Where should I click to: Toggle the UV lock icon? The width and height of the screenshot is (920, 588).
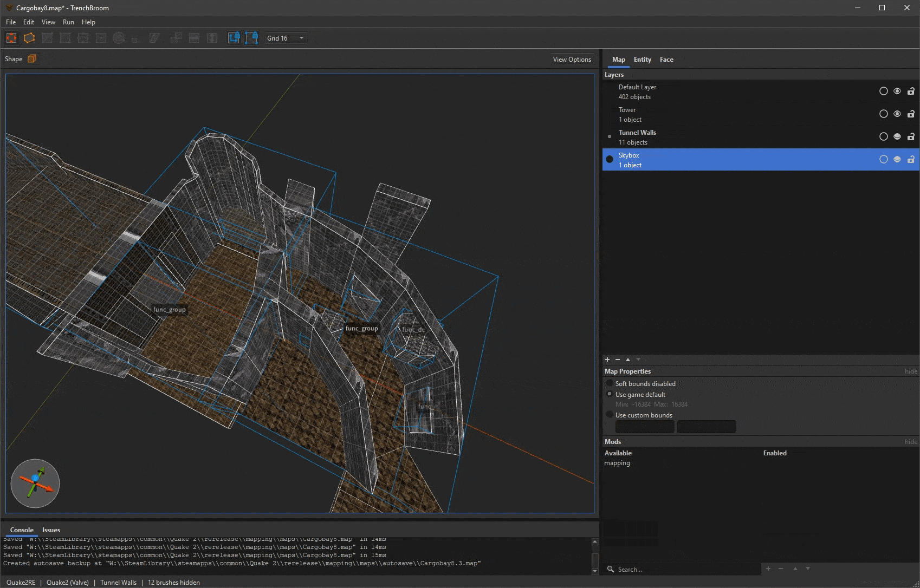pyautogui.click(x=251, y=38)
